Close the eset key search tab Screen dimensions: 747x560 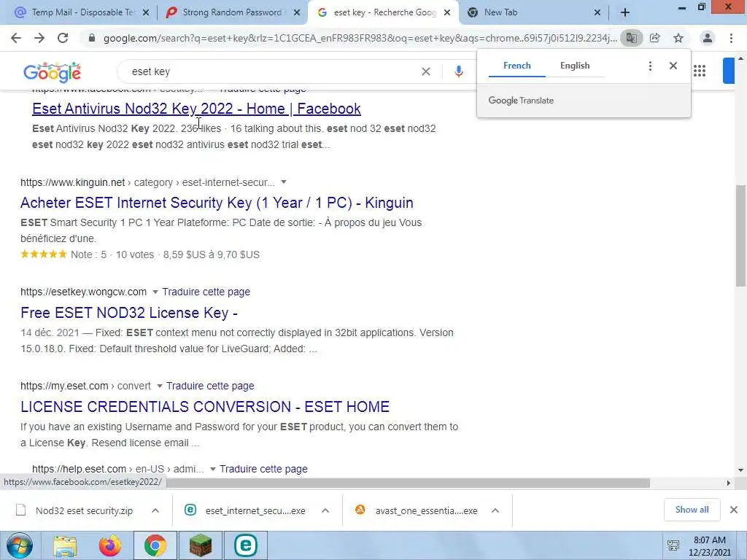pos(447,13)
